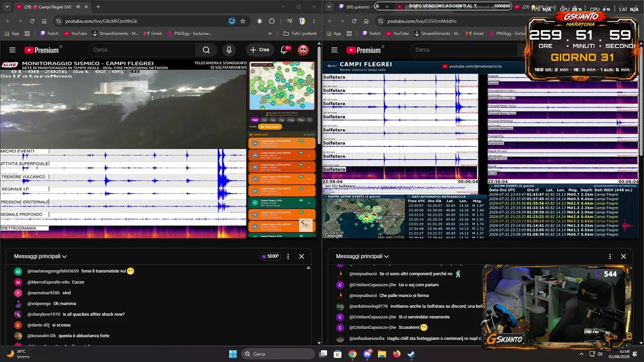Open left chat three-dot options menu
This screenshot has width=644, height=362.
pos(288,256)
